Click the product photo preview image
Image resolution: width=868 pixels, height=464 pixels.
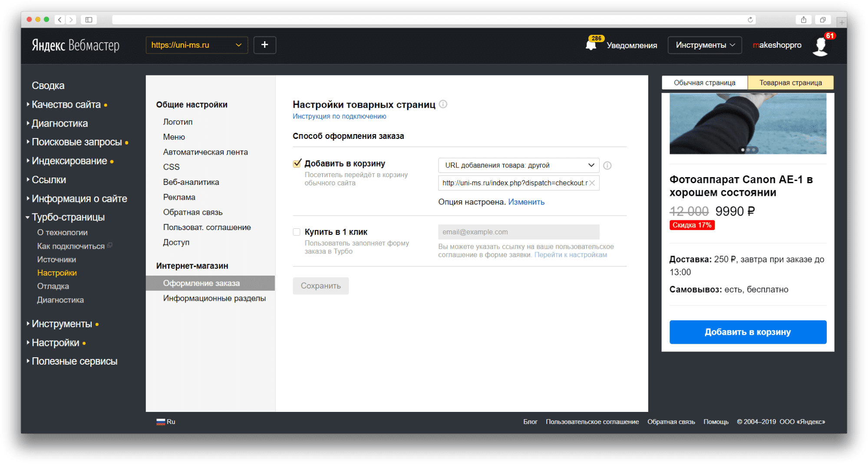point(747,124)
